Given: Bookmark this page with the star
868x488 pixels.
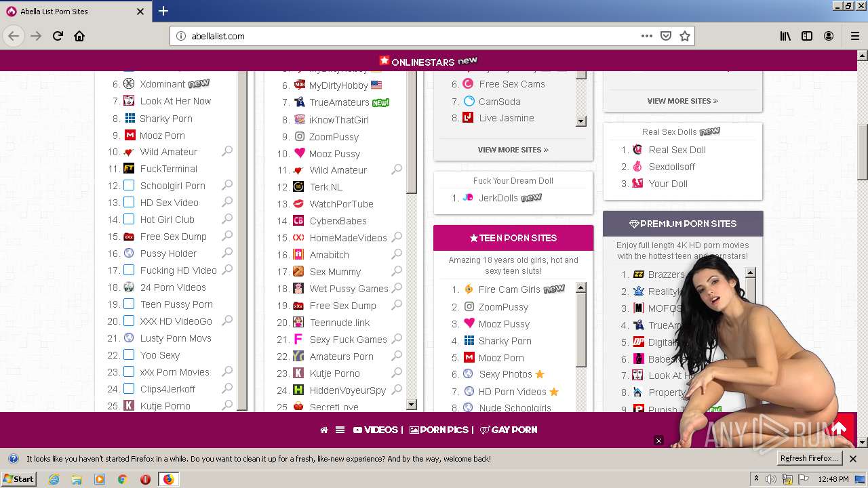Looking at the screenshot, I should [685, 36].
